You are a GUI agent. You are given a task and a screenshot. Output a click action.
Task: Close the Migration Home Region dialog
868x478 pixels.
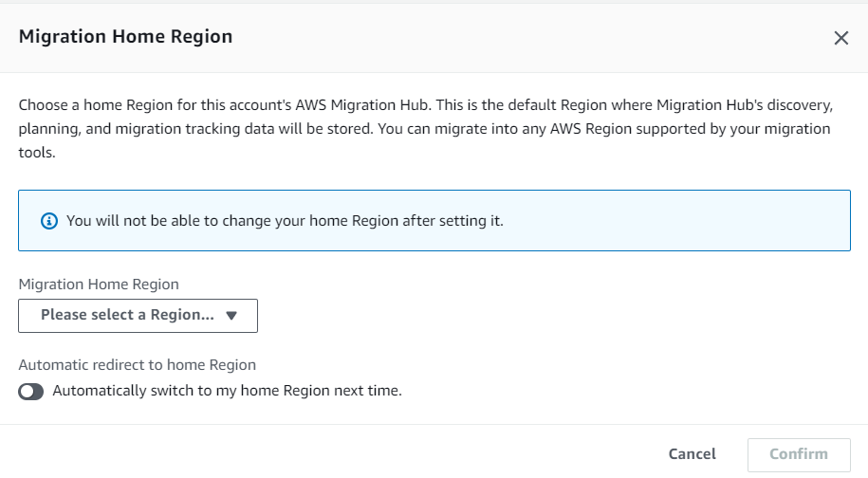point(840,38)
